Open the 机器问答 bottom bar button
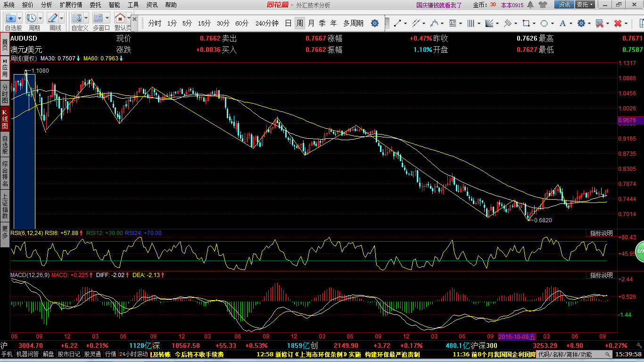This screenshot has width=644, height=362. 27,354
